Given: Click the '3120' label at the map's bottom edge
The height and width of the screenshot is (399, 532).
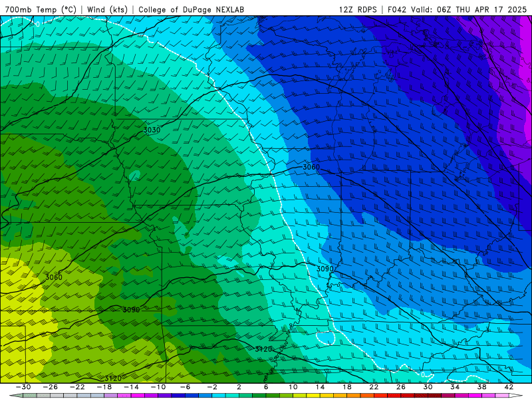Looking at the screenshot, I should (112, 378).
